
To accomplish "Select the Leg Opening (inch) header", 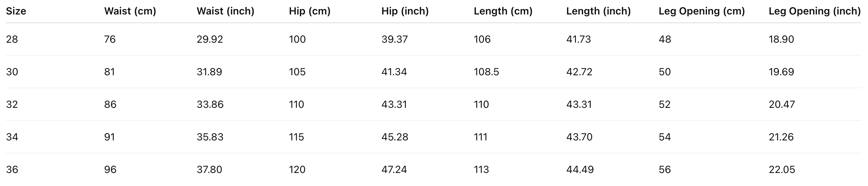I will pos(815,11).
